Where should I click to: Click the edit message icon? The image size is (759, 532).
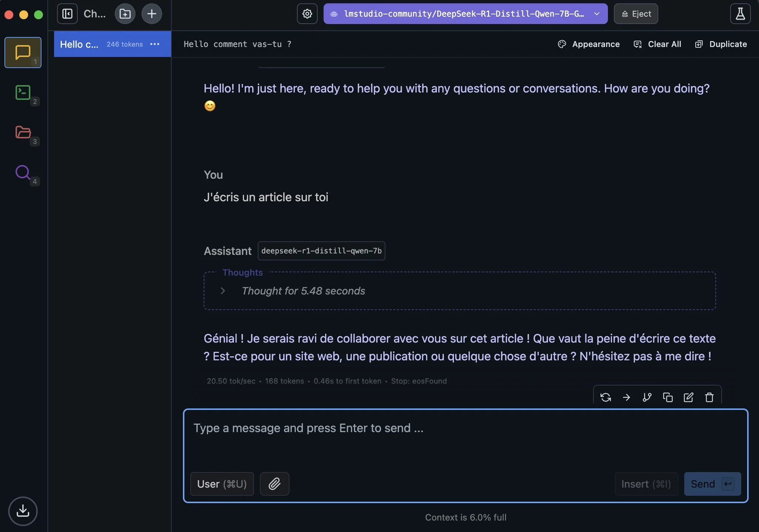(x=689, y=397)
